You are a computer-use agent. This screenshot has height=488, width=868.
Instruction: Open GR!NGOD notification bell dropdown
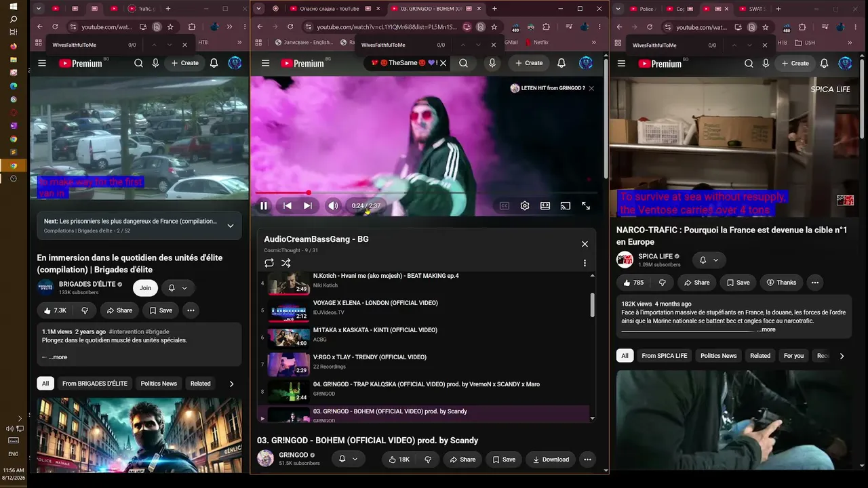[348, 460]
